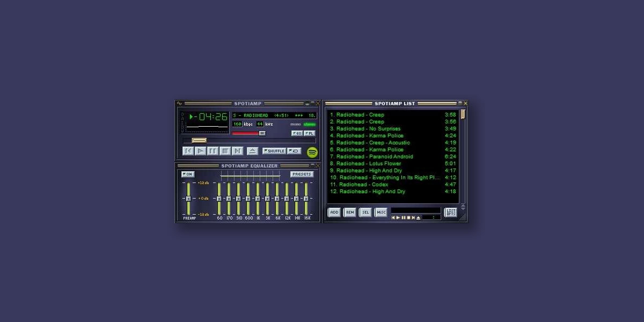This screenshot has width=644, height=322.
Task: Toggle the PL playlist window button
Action: pos(310,133)
